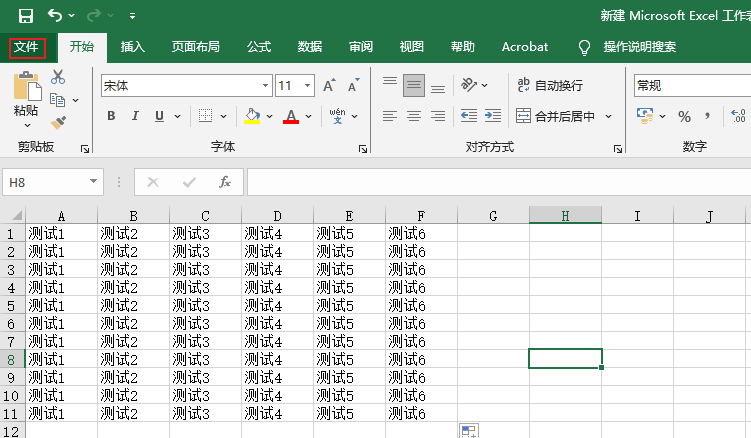Copy selection with the copy icon
The image size is (751, 438).
point(57,100)
